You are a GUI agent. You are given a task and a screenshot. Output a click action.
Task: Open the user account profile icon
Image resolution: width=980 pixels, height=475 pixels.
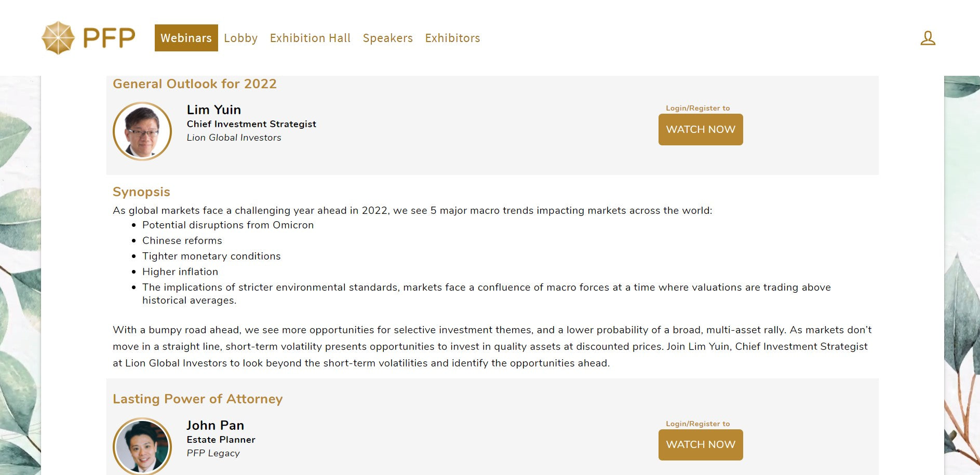(x=928, y=38)
